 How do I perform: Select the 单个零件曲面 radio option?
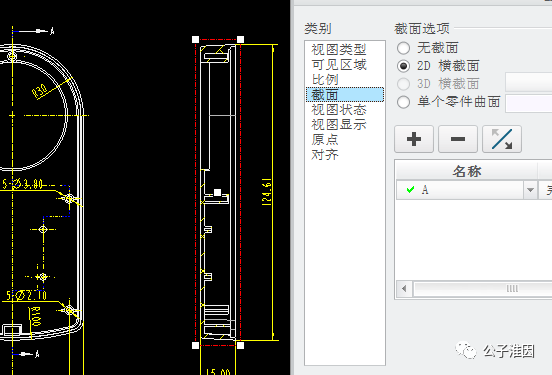[x=403, y=102]
